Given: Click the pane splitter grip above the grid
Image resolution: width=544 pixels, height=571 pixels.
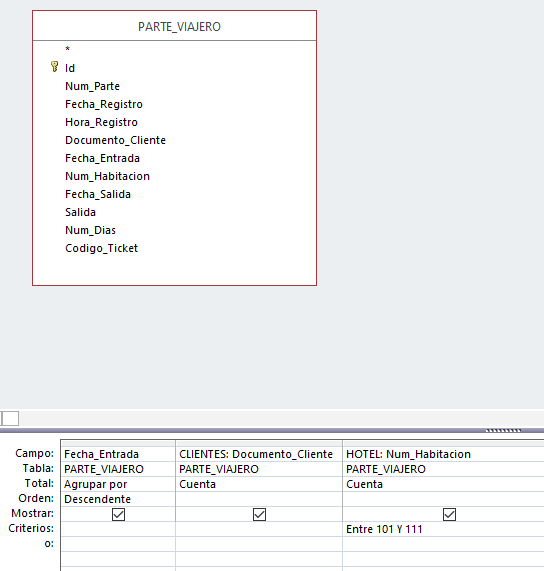Looking at the screenshot, I should click(x=503, y=430).
